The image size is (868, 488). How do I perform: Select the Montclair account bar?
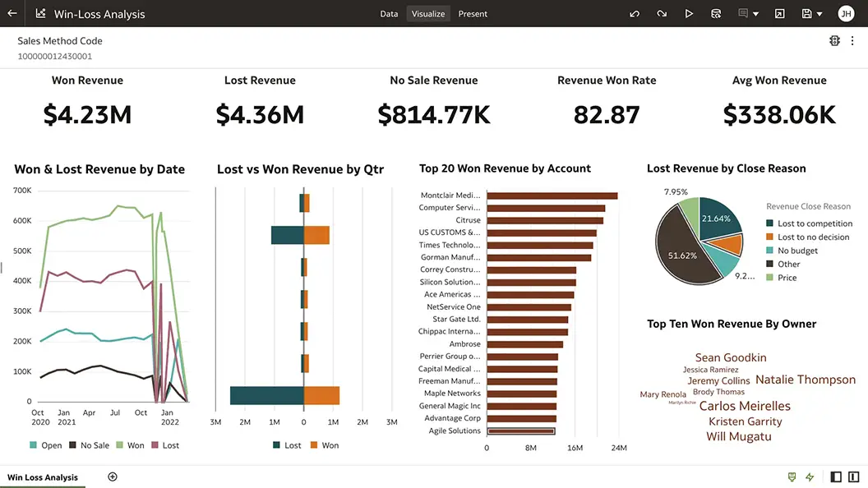click(x=552, y=196)
